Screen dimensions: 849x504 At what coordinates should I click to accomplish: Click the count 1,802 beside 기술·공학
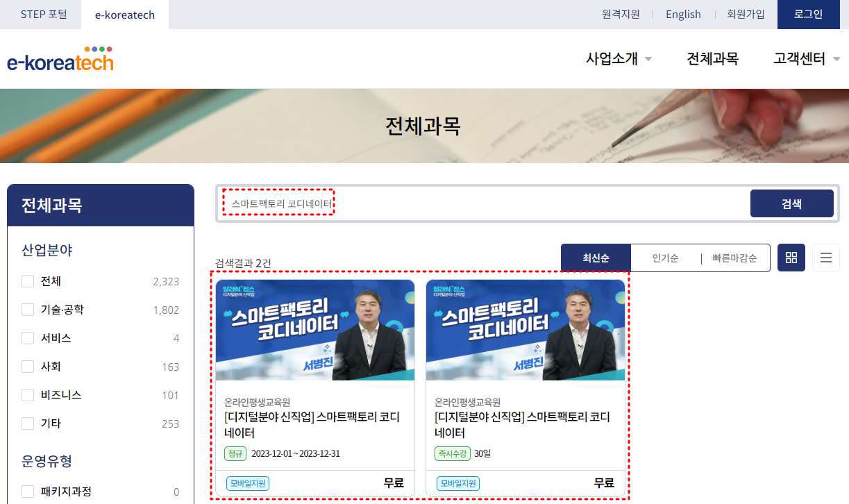click(x=166, y=310)
